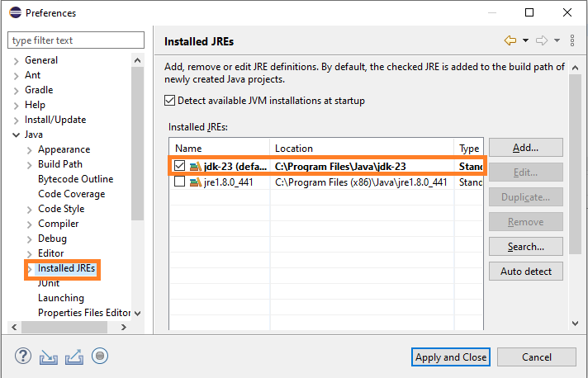The width and height of the screenshot is (588, 378).
Task: Click the preferences tree horizontal scrollbar
Action: [66, 328]
